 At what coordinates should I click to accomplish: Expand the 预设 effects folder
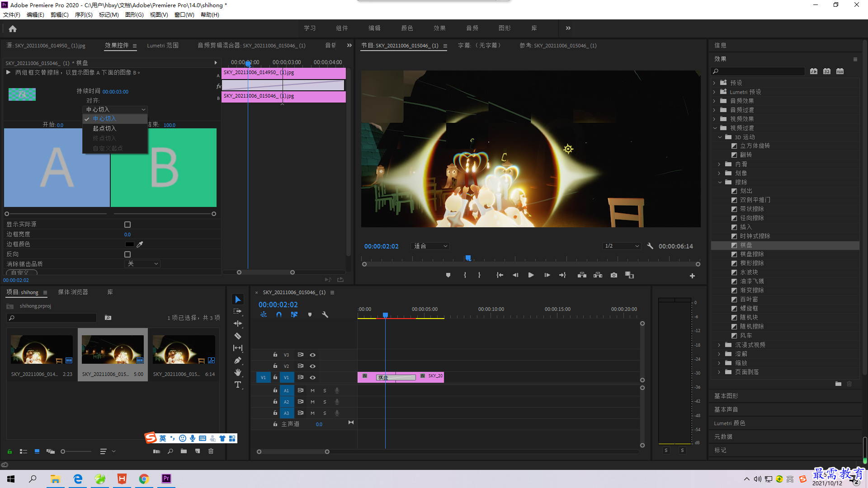(x=714, y=83)
